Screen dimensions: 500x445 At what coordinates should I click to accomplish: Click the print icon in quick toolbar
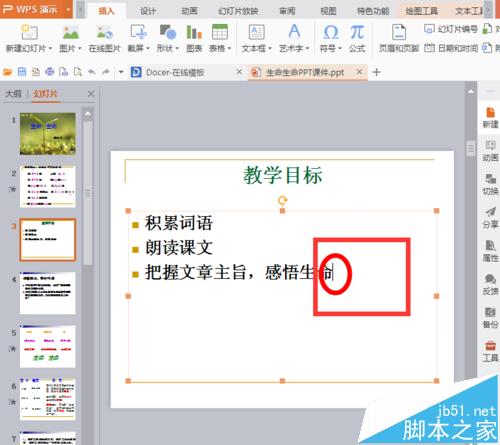(50, 72)
